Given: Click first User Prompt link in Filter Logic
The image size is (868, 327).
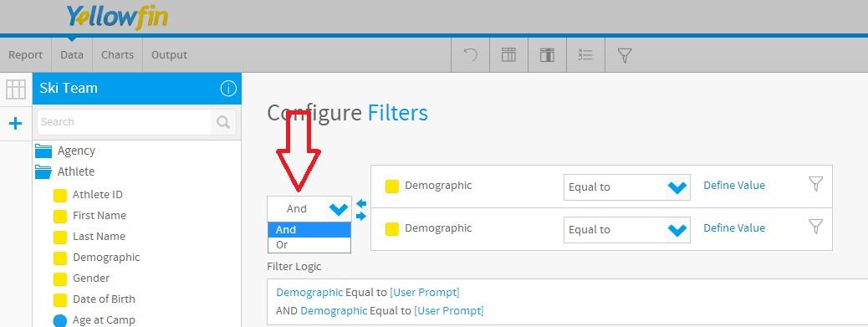Looking at the screenshot, I should click(x=425, y=292).
